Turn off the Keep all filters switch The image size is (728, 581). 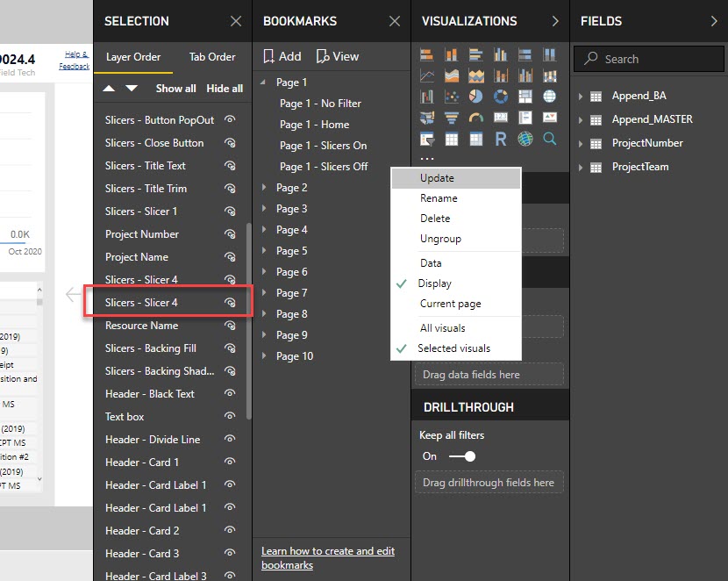click(462, 456)
